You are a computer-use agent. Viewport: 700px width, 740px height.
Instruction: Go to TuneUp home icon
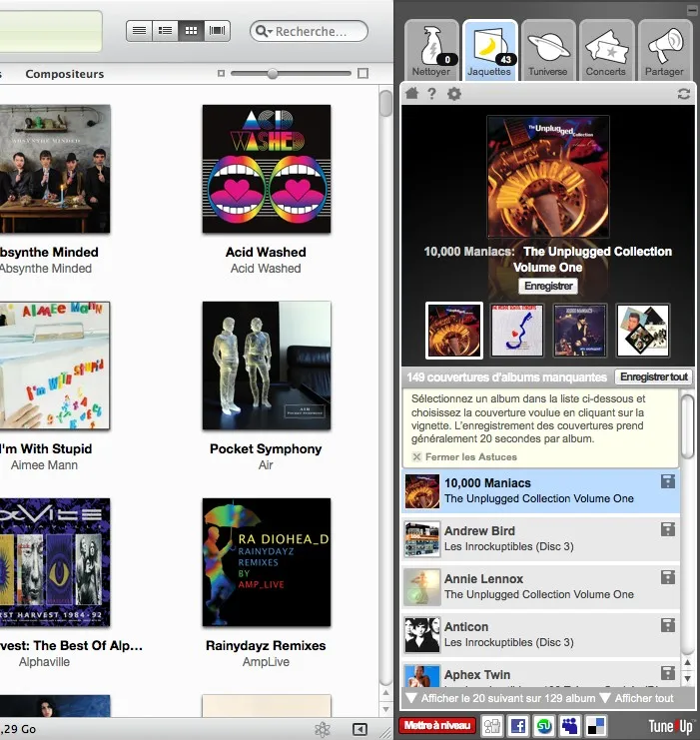tap(411, 94)
